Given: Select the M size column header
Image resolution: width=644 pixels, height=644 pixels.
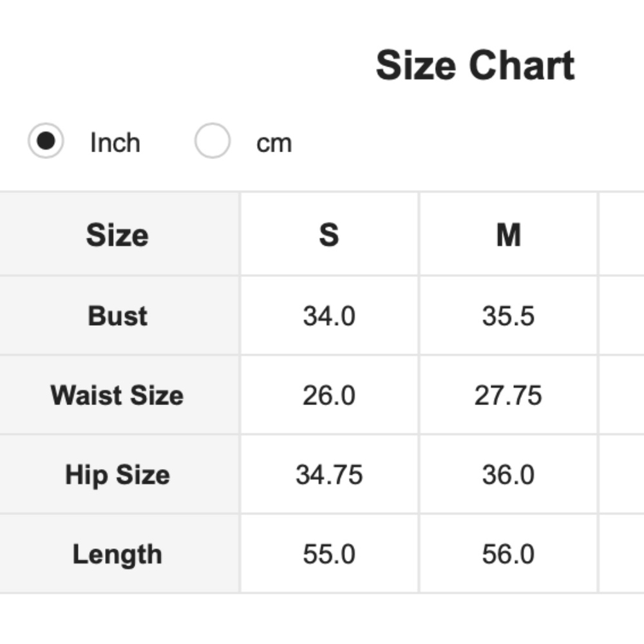Looking at the screenshot, I should click(x=508, y=235).
